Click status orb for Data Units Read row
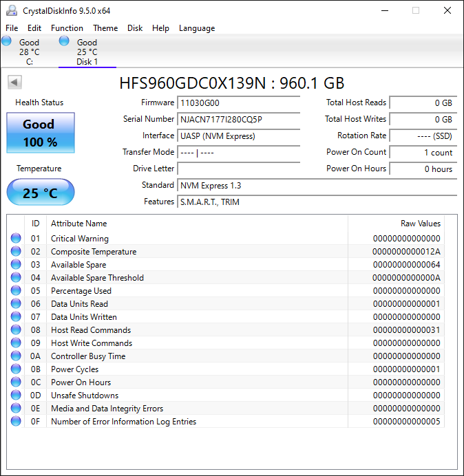Image resolution: width=464 pixels, height=476 pixels. (x=16, y=303)
